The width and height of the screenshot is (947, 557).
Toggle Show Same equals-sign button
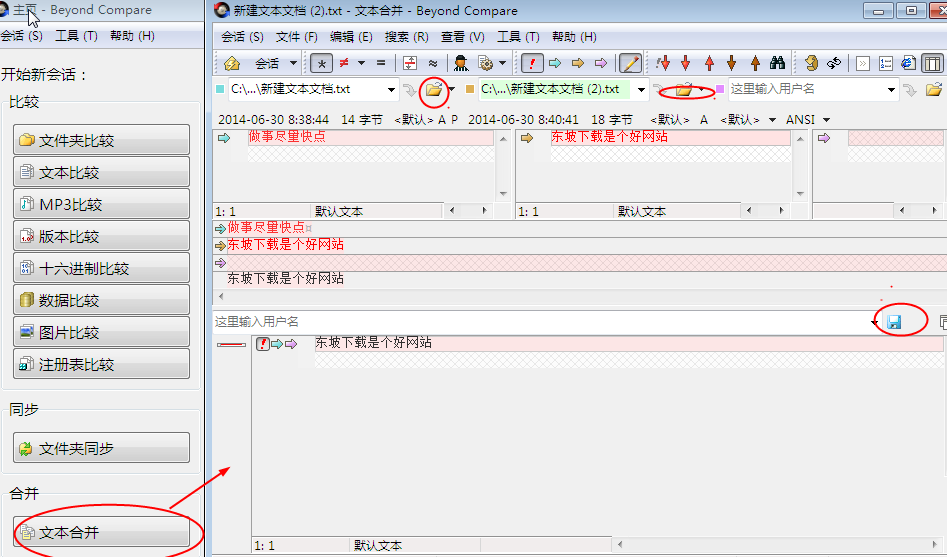pos(381,63)
